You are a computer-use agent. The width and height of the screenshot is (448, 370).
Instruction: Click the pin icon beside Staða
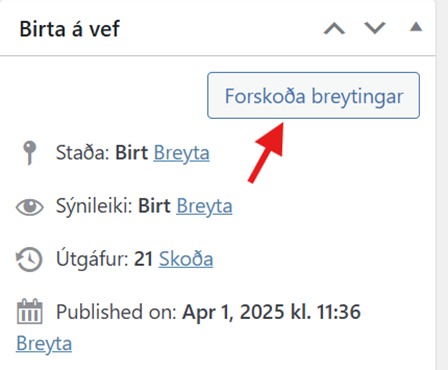tap(30, 153)
